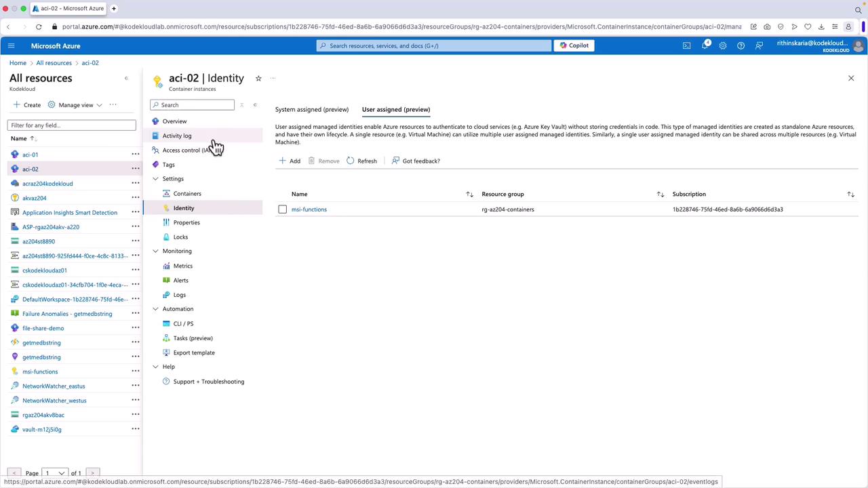Open the Azure portal hamburger menu

(x=11, y=45)
